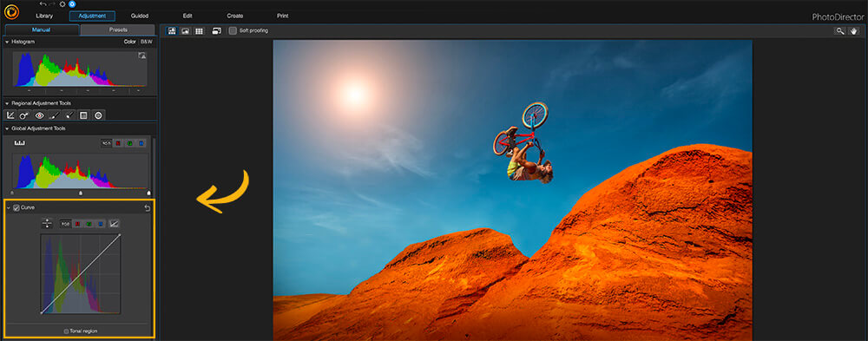Select green channel in Levels
Screen dimensions: 868x341
tap(129, 143)
